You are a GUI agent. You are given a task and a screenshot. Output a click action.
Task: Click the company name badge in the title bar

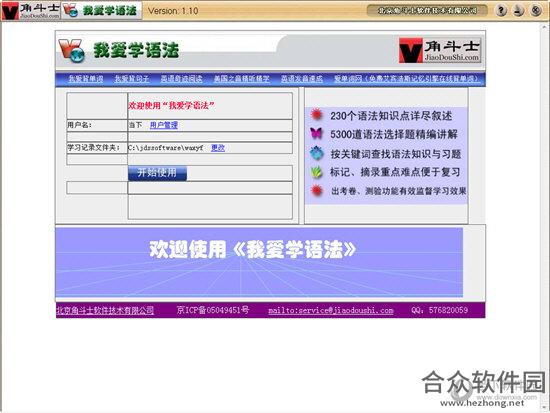[427, 11]
